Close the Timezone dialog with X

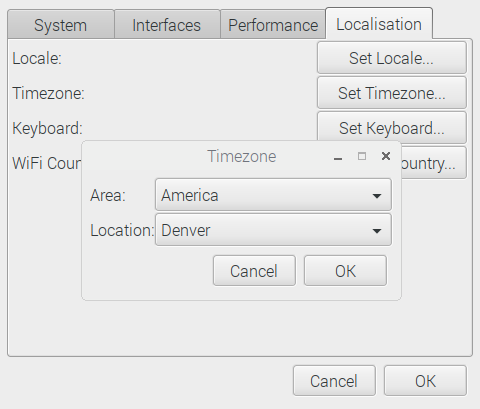click(386, 156)
